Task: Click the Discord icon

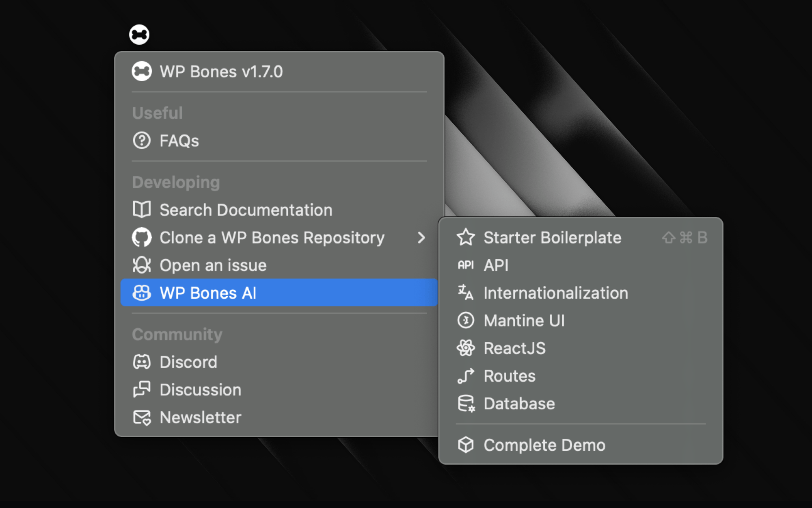Action: [142, 362]
